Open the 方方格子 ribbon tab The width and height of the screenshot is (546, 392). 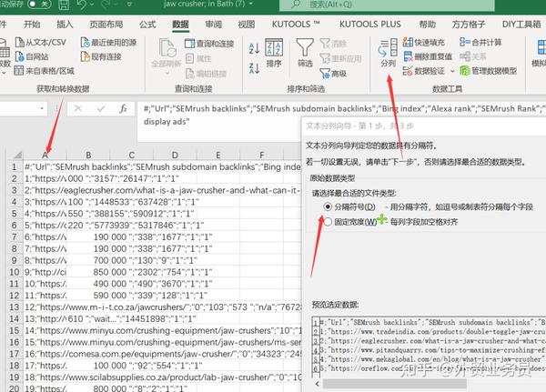[469, 24]
